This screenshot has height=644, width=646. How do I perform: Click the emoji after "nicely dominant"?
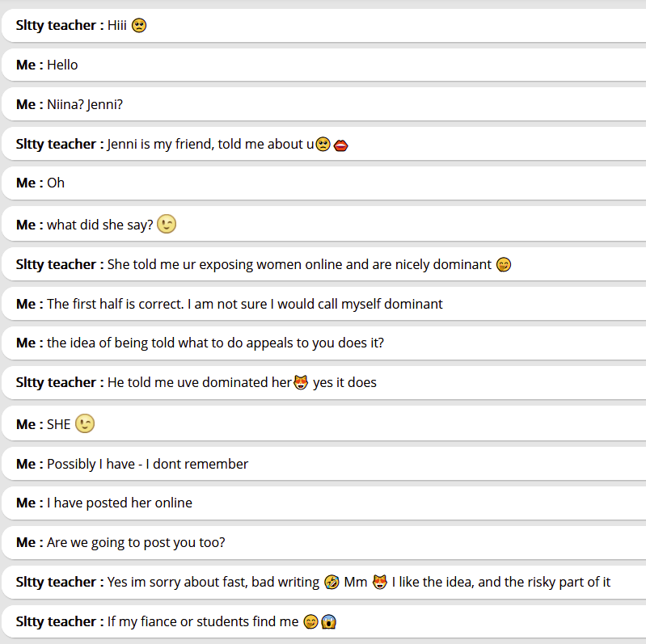pyautogui.click(x=504, y=264)
